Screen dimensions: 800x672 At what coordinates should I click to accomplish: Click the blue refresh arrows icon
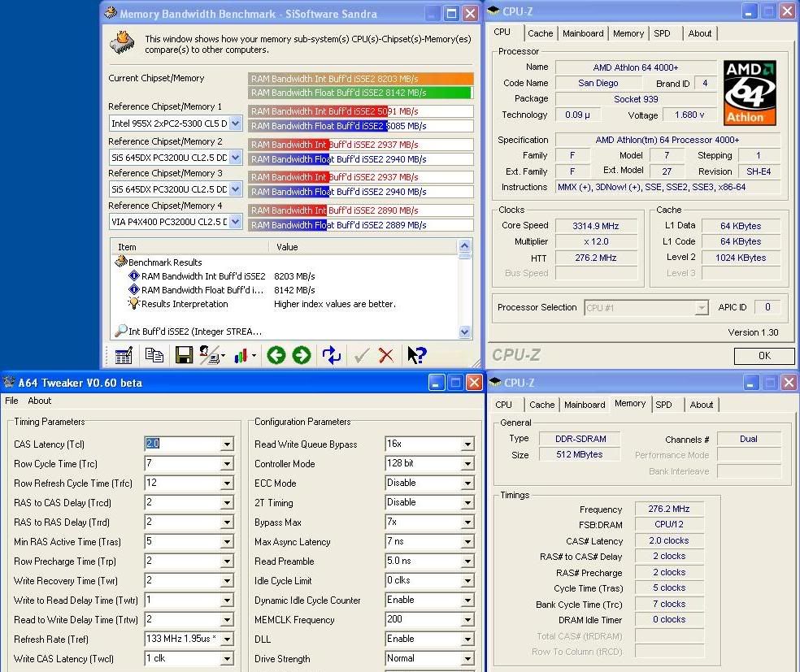(x=331, y=355)
